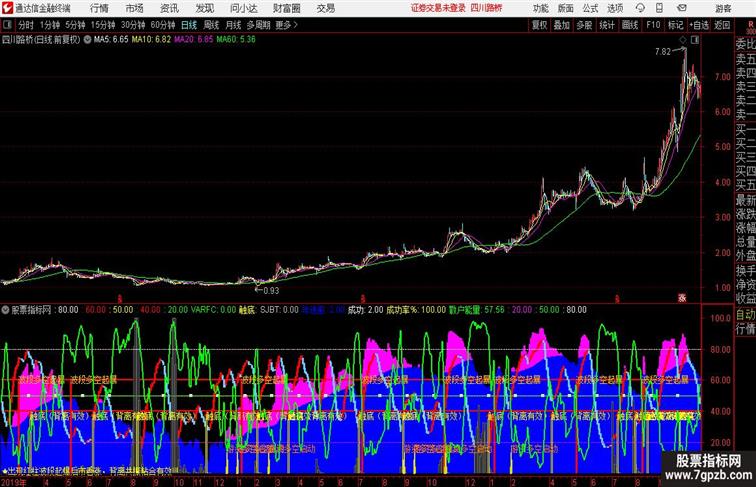Screen dimensions: 756x487
Task: Click the diamond icon above the chart
Action: (x=682, y=40)
